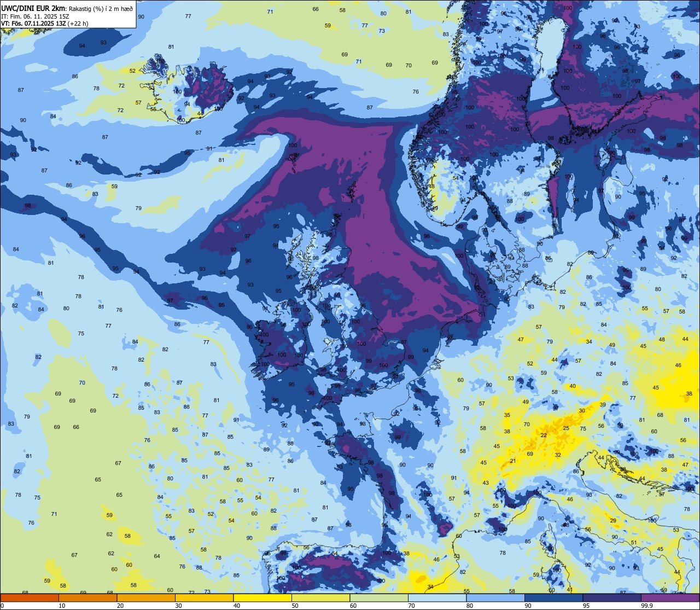Select the legend tick label 40
The height and width of the screenshot is (610, 700).
click(237, 606)
